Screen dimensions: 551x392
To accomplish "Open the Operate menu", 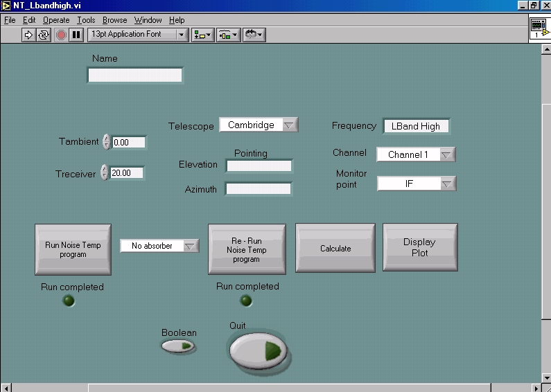I will point(56,20).
